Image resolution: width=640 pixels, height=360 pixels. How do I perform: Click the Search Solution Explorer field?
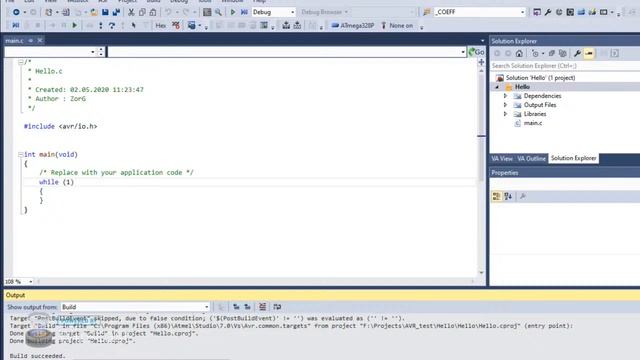point(565,66)
